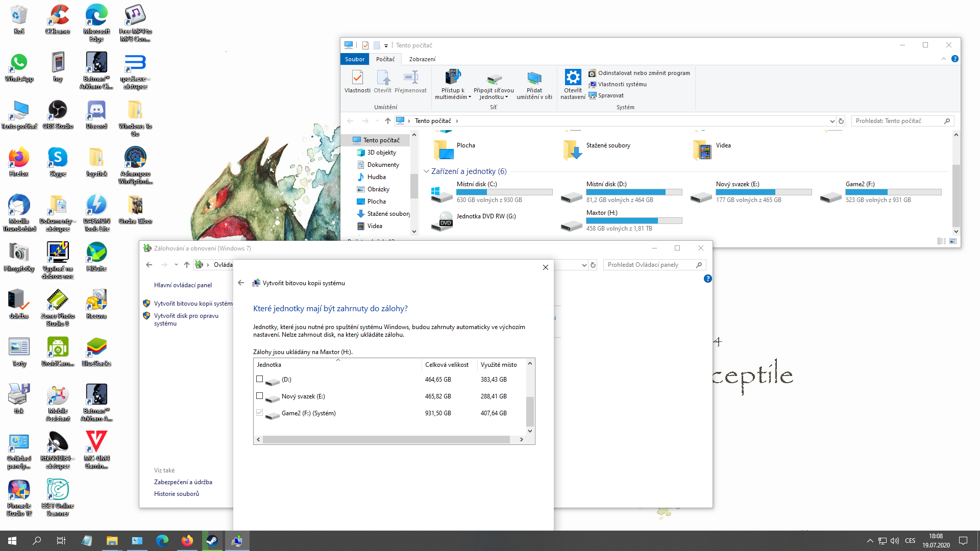Expand Připojit síťovou jednotku dropdown
The height and width of the screenshot is (551, 980).
506,97
